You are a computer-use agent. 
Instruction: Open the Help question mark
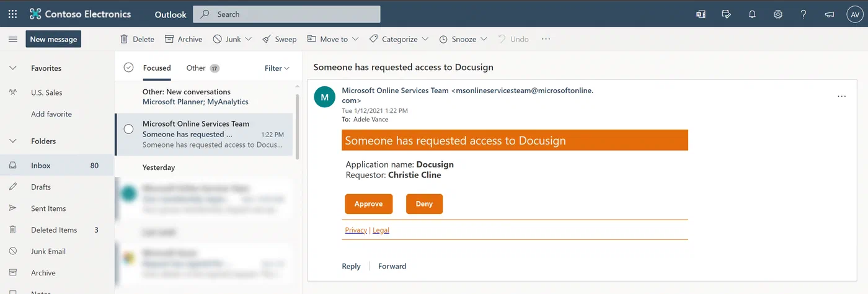pos(804,14)
